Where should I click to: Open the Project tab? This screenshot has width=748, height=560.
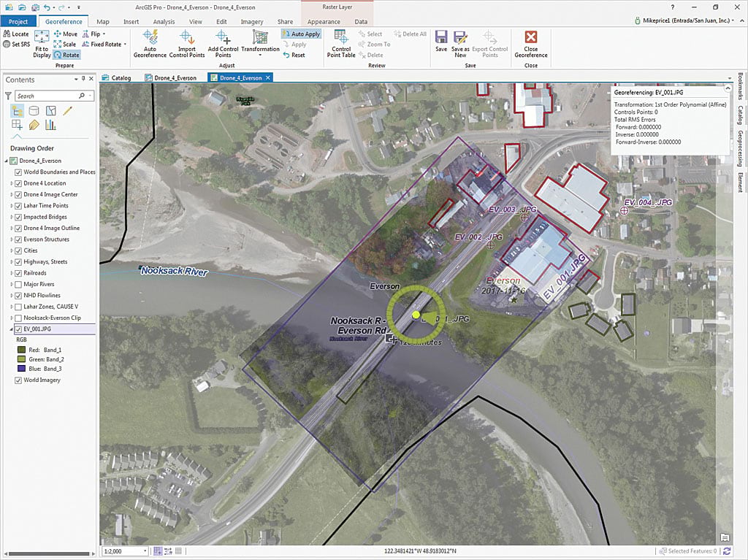tap(18, 21)
